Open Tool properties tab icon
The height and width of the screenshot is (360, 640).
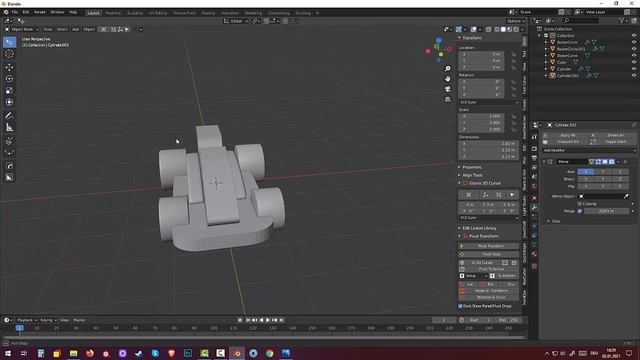coord(534,137)
